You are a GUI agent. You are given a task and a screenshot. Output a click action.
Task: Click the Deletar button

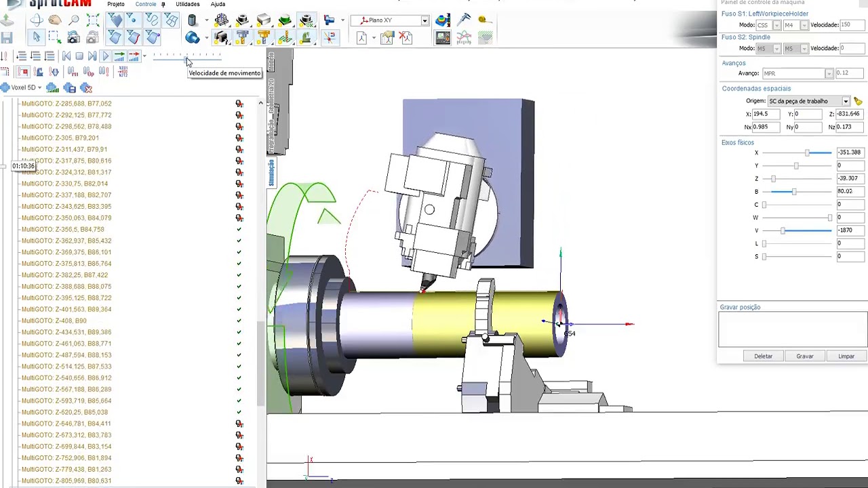click(763, 356)
